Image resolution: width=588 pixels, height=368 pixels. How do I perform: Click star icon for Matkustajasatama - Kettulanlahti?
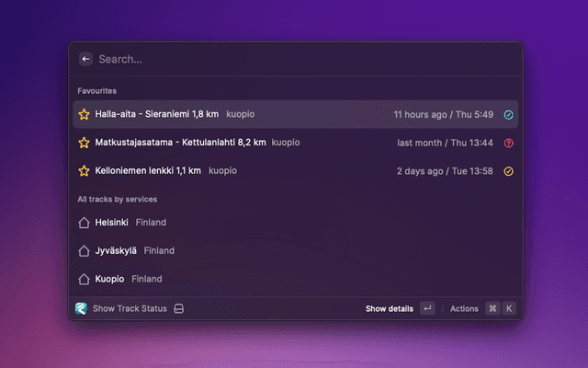pyautogui.click(x=84, y=143)
